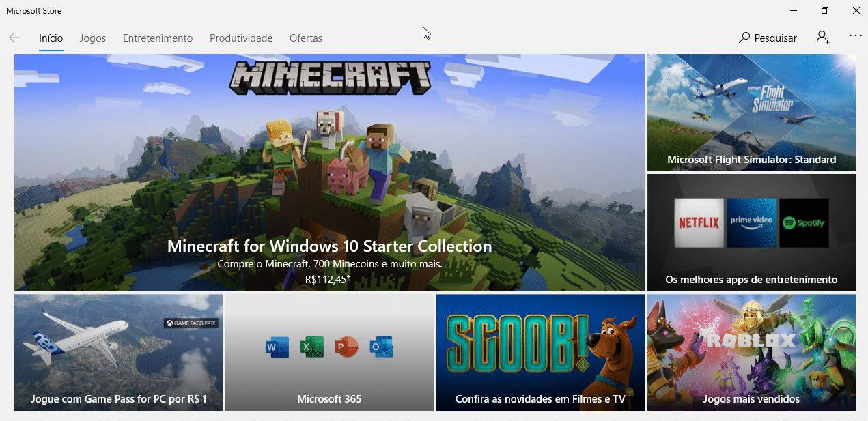
Task: Click the back arrow icon
Action: tap(14, 38)
